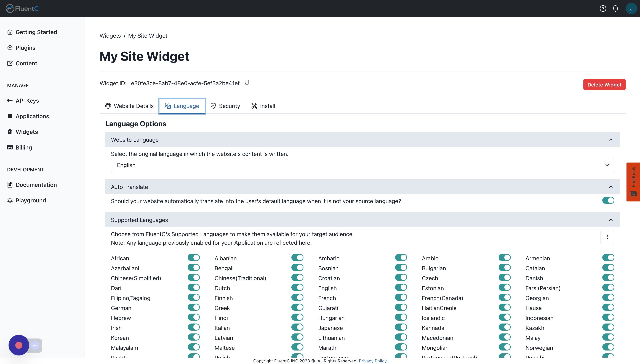Turn off the Japanese language switch
The height and width of the screenshot is (364, 640).
click(x=401, y=327)
